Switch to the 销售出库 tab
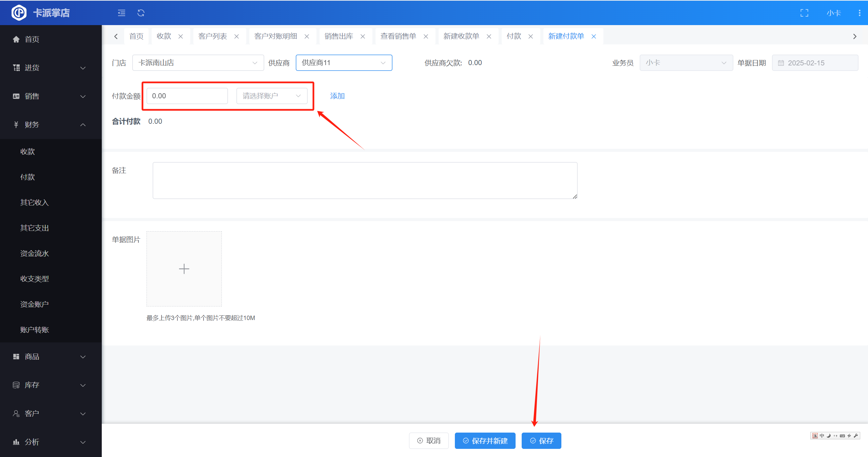The width and height of the screenshot is (868, 457). click(x=339, y=36)
